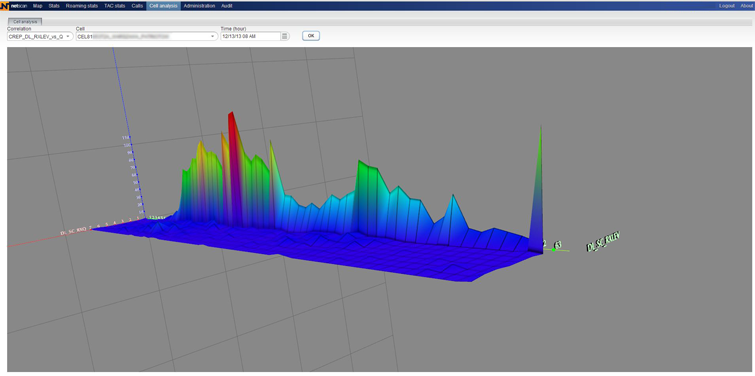Expand the Correlation dropdown arrow
This screenshot has width=755, height=376.
click(x=68, y=37)
